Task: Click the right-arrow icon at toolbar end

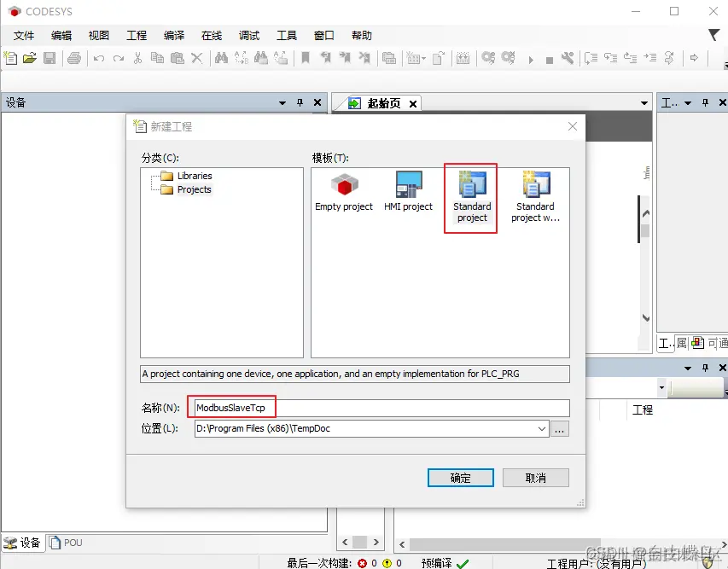Action: (694, 58)
